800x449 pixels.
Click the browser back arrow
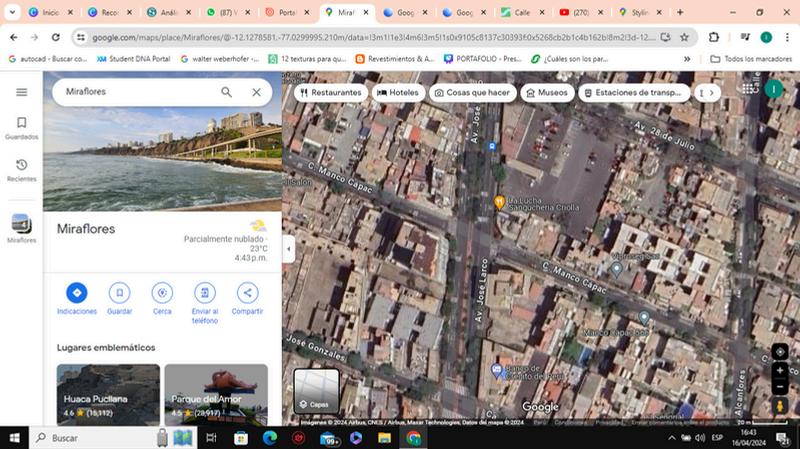click(x=14, y=37)
